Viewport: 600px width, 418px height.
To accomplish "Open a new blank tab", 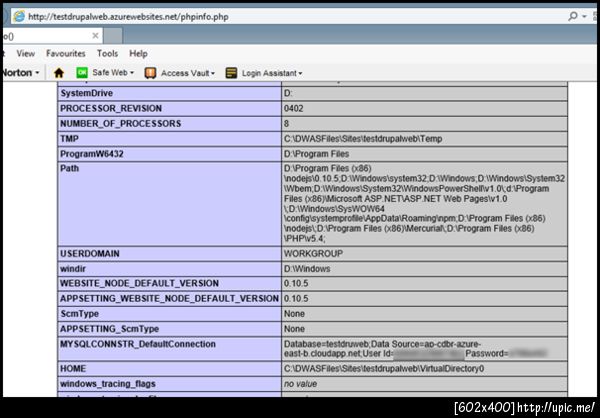I will click(x=113, y=36).
